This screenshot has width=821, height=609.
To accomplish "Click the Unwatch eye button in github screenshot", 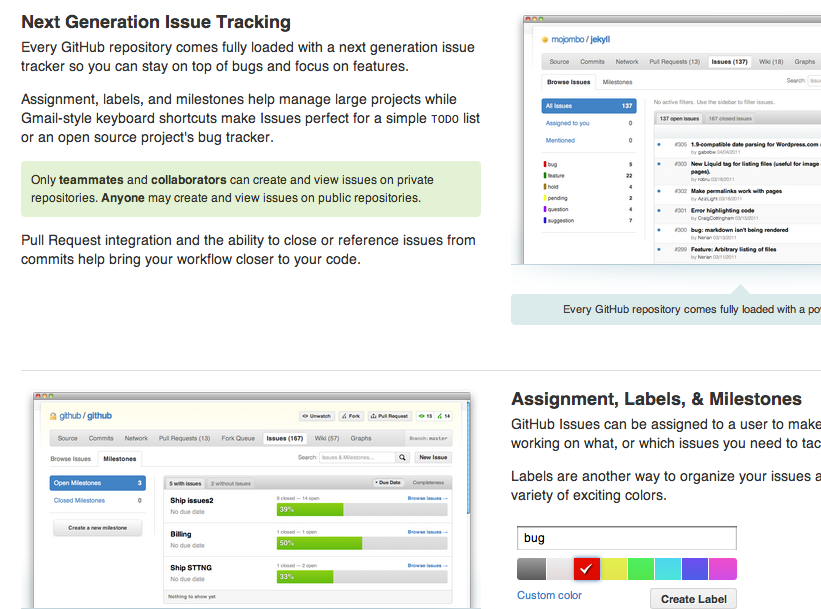I will (x=317, y=416).
